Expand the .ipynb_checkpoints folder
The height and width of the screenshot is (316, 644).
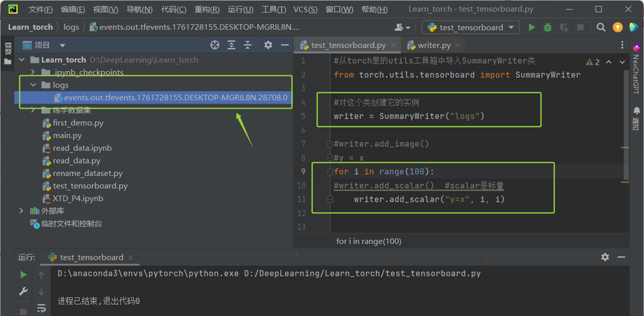pos(33,73)
